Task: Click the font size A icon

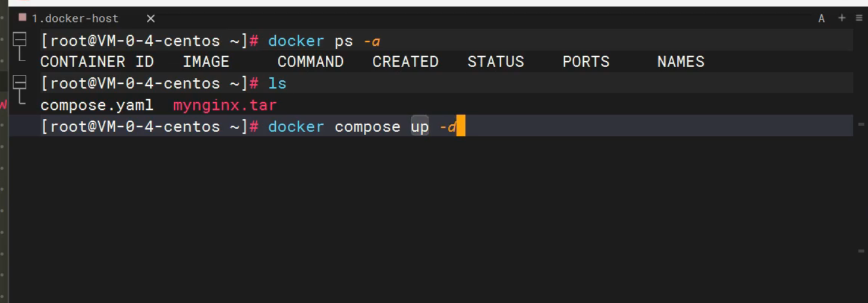Action: point(822,18)
